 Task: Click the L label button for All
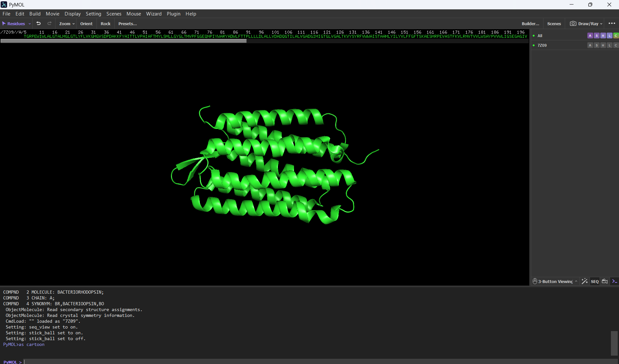click(x=609, y=36)
